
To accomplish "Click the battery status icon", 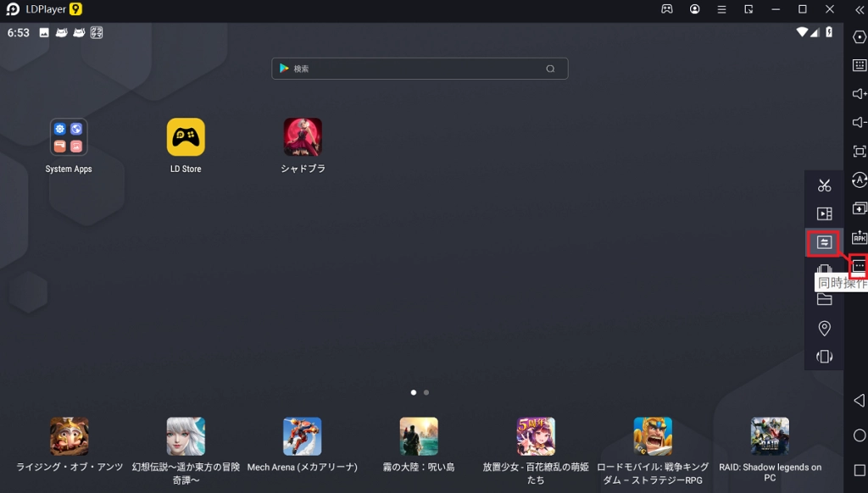I will point(829,32).
